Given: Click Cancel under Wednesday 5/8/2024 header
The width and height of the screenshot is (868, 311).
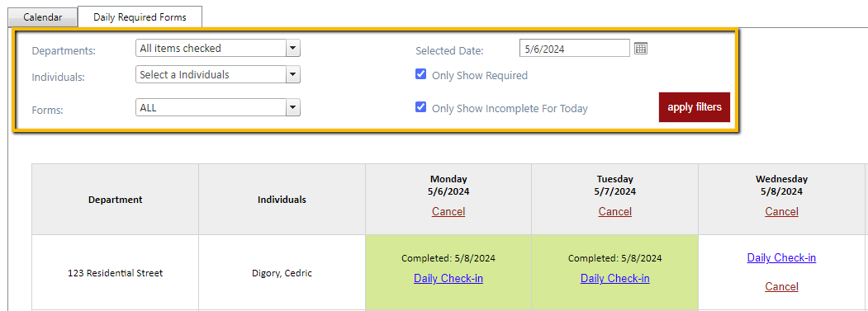Looking at the screenshot, I should pyautogui.click(x=781, y=211).
